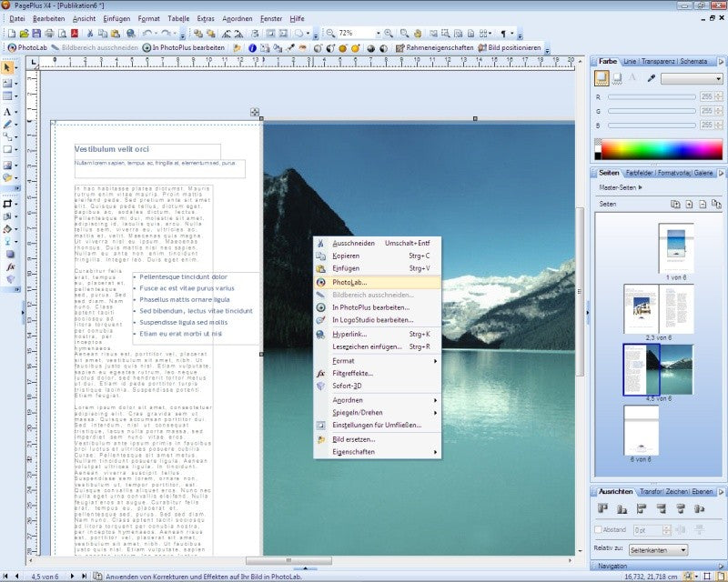The height and width of the screenshot is (582, 728).
Task: Select Filtereffekte... in the context menu
Action: click(x=377, y=373)
